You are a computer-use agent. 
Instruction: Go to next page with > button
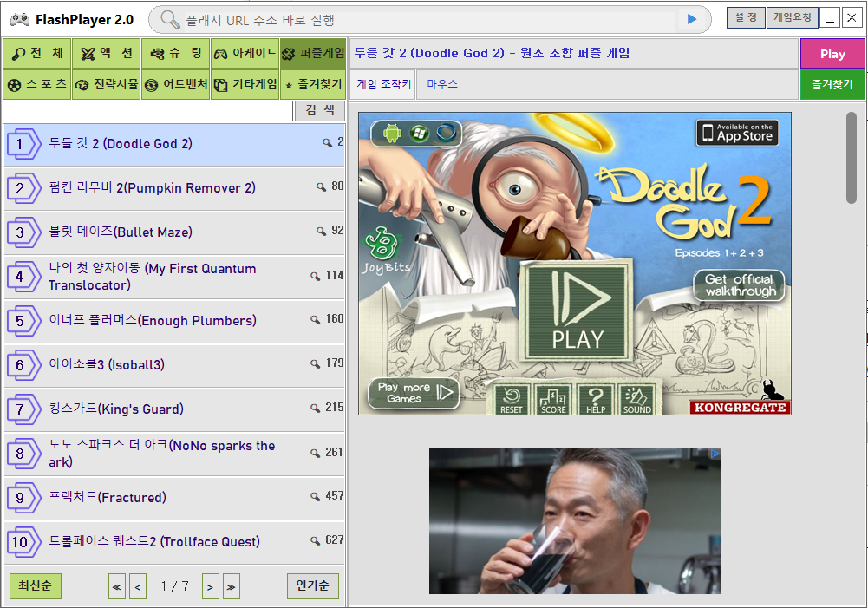point(211,586)
